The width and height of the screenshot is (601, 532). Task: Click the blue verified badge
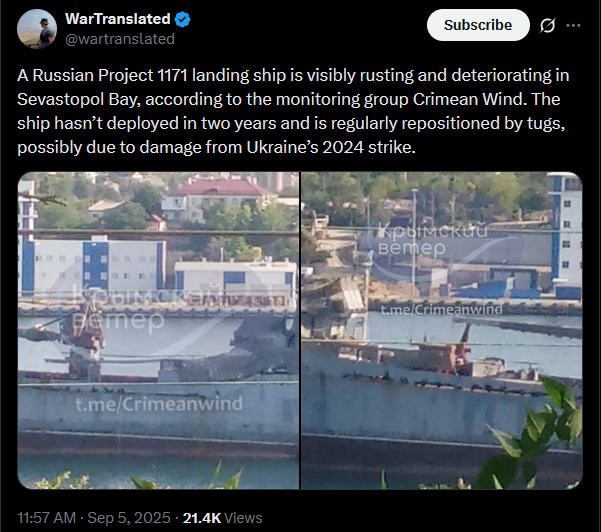pyautogui.click(x=182, y=19)
